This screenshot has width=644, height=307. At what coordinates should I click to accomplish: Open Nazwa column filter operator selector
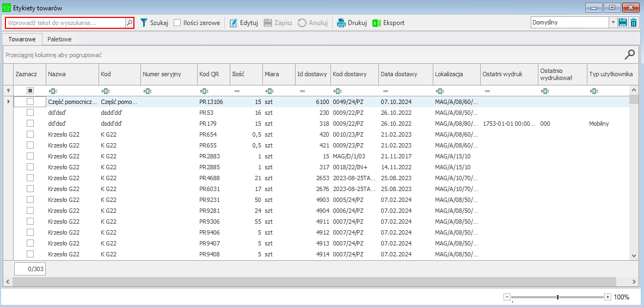[52, 91]
